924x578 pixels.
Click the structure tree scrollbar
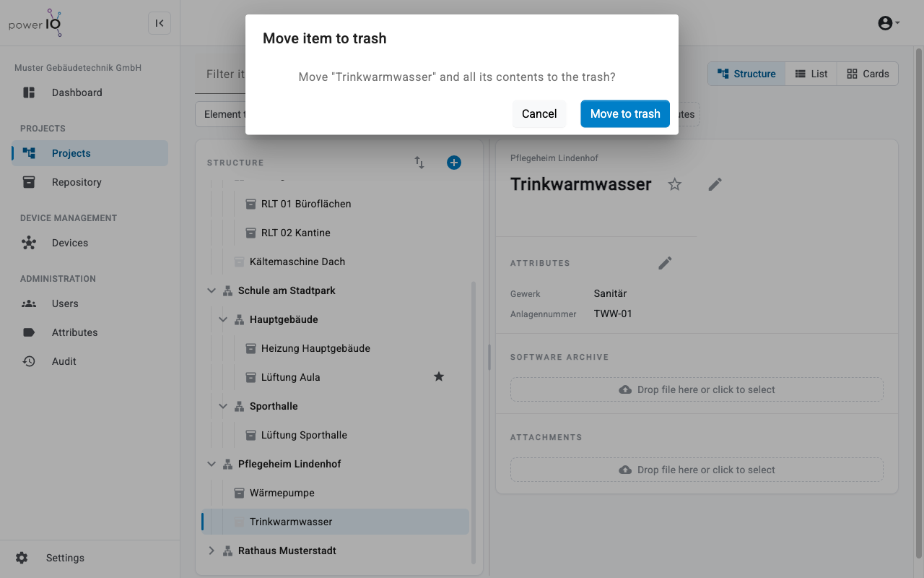(x=474, y=423)
